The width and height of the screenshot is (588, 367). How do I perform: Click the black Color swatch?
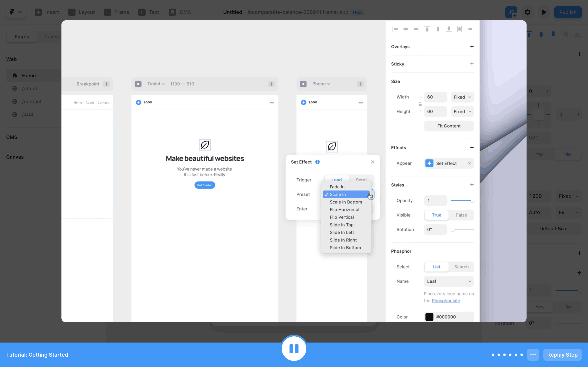(x=429, y=317)
